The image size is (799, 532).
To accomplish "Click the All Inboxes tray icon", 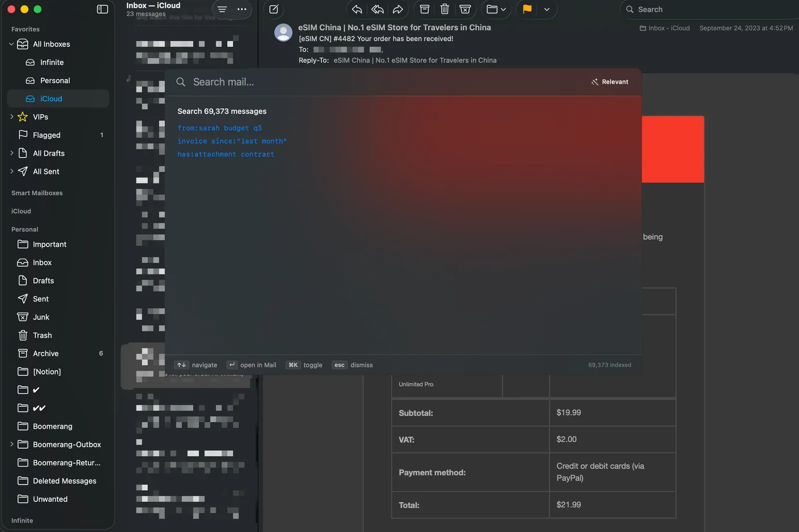I will coord(22,44).
